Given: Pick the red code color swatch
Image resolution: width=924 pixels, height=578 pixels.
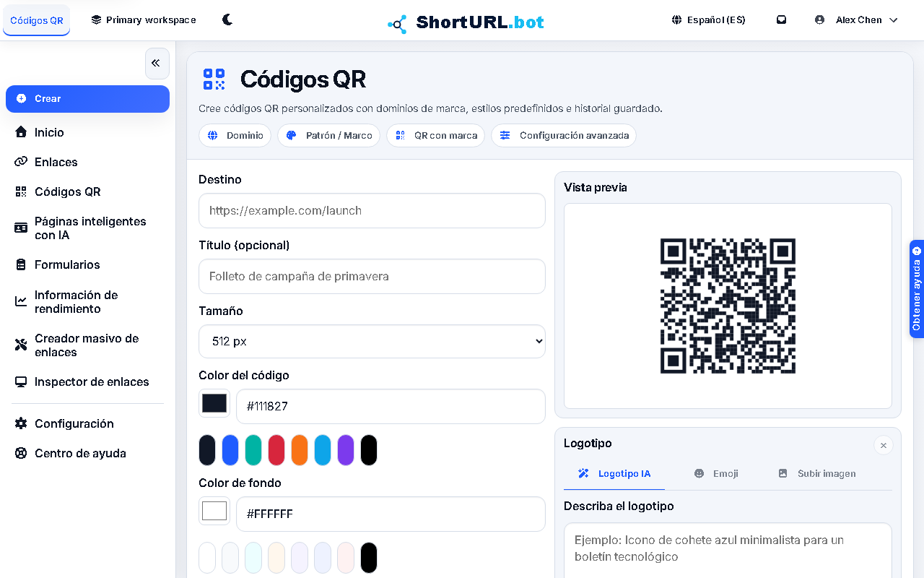Looking at the screenshot, I should (276, 450).
